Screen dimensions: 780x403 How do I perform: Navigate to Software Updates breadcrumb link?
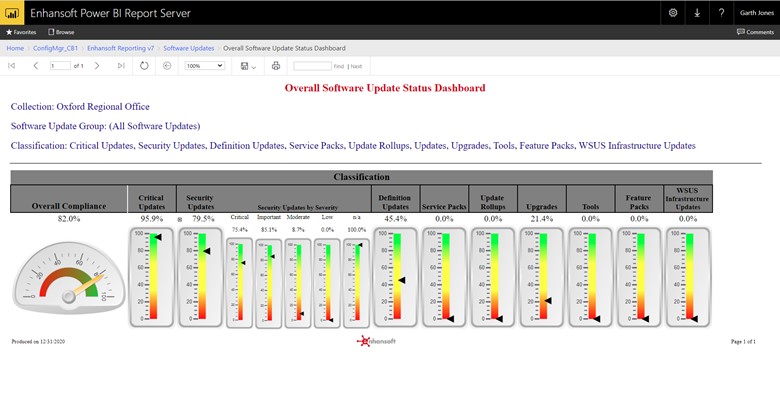tap(188, 47)
